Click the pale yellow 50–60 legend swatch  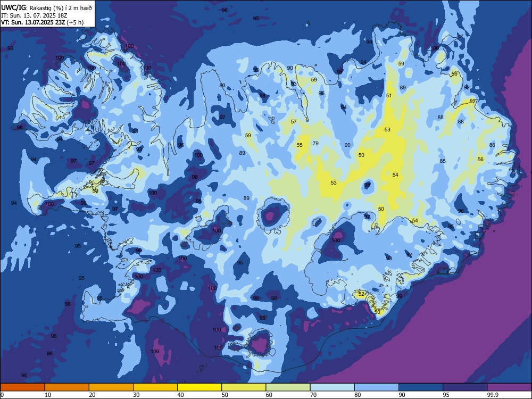point(244,387)
